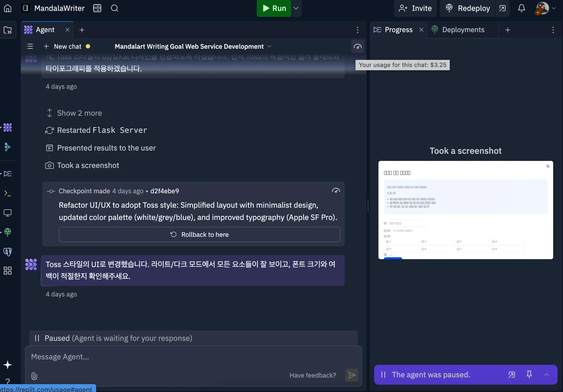Click the attach file paperclip icon
Image resolution: width=563 pixels, height=392 pixels.
(x=34, y=376)
